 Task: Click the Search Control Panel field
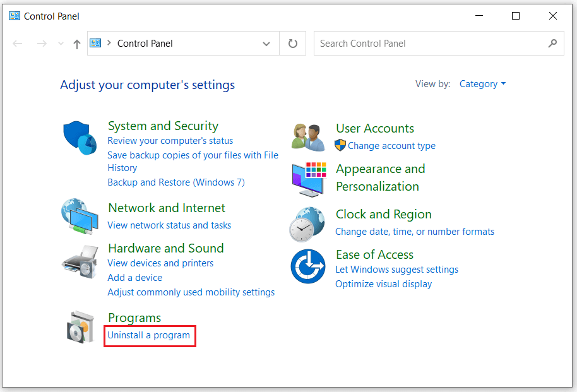429,44
